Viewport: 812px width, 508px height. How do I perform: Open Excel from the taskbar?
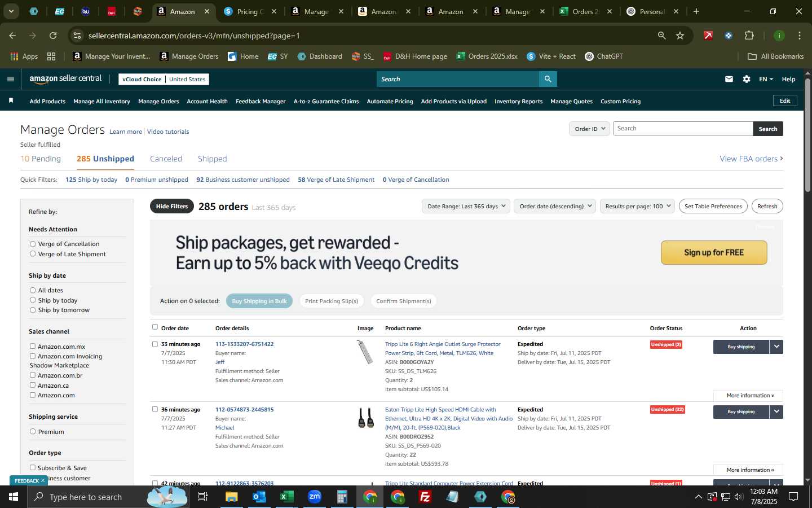(286, 497)
